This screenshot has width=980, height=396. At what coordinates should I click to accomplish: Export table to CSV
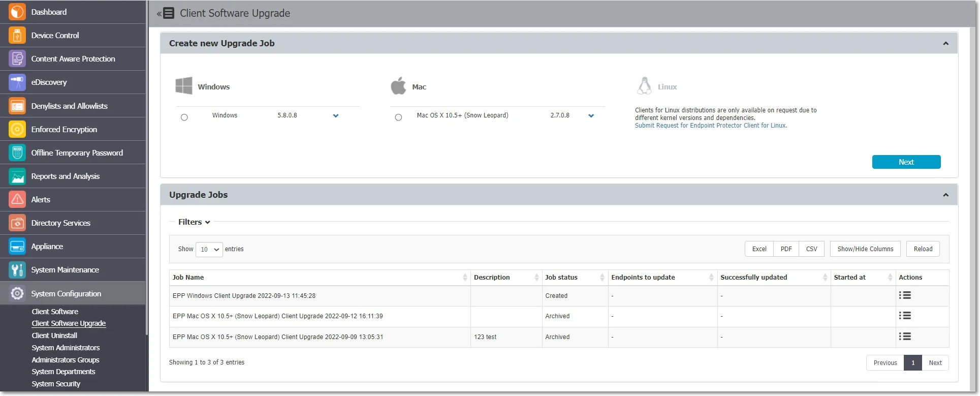(811, 249)
